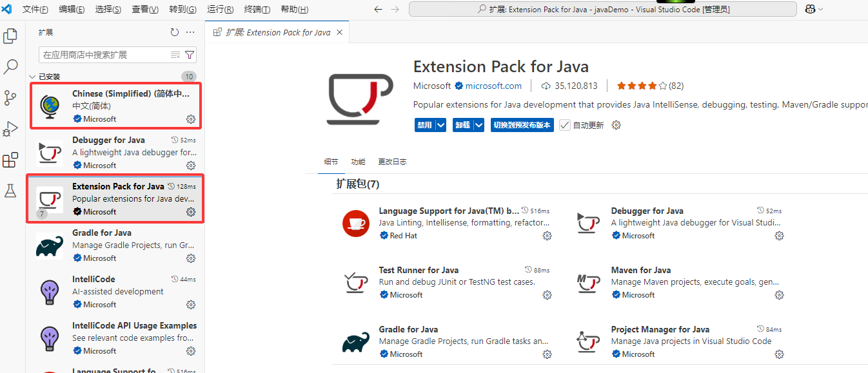Switch to the 功能 tab

358,162
